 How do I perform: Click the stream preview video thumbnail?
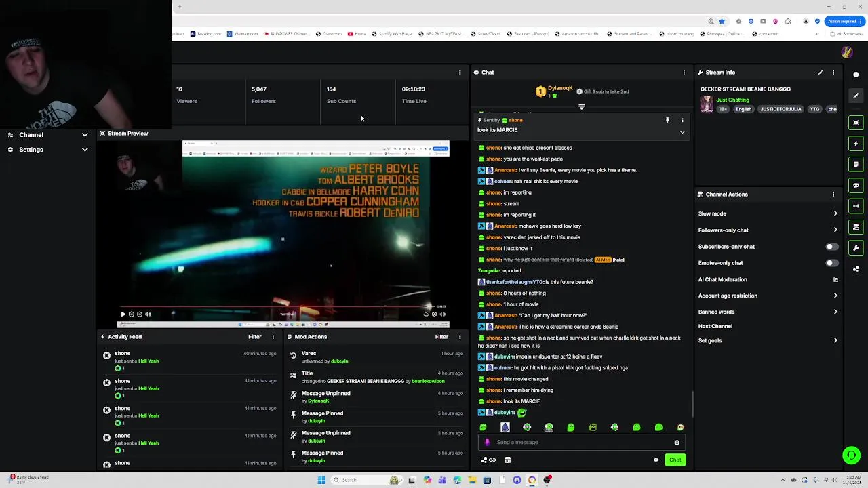point(282,235)
